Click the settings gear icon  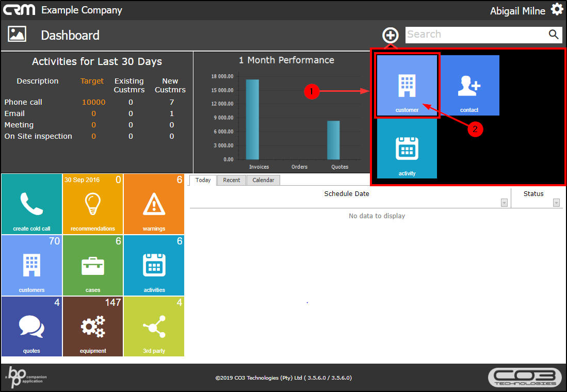557,9
